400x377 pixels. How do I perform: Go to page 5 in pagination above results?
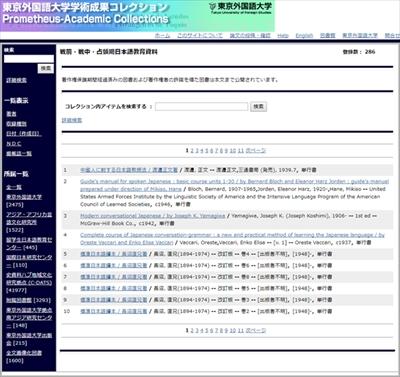(x=207, y=151)
